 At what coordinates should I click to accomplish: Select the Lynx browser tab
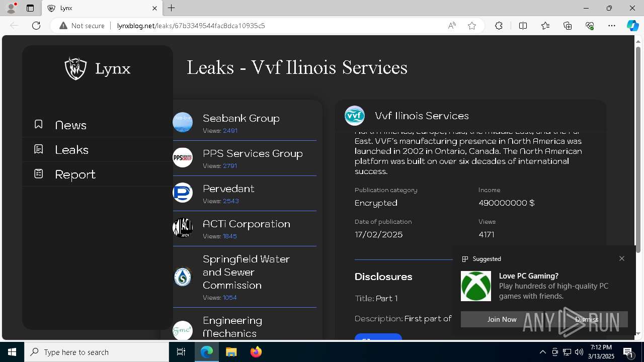(102, 8)
